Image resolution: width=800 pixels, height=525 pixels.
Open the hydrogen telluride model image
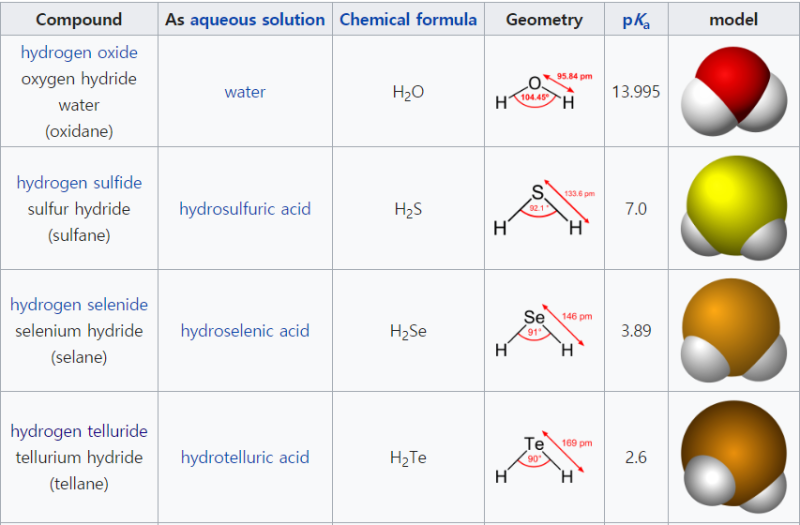734,455
